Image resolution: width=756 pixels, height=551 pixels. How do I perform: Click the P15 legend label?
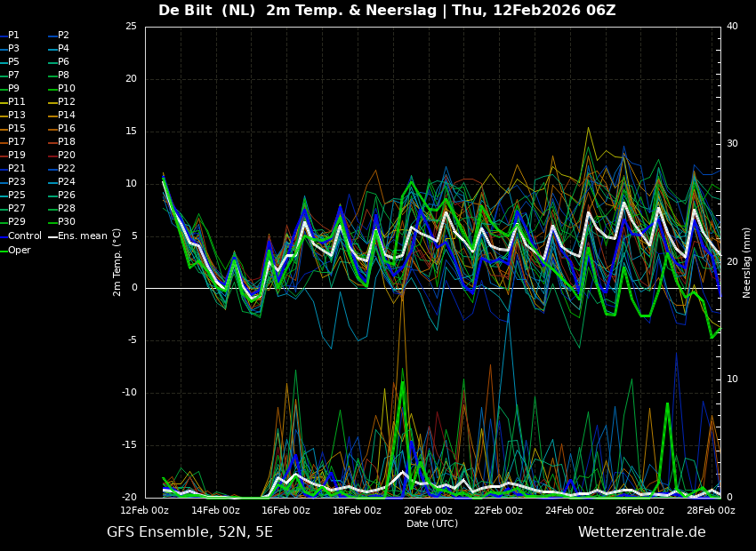16,129
